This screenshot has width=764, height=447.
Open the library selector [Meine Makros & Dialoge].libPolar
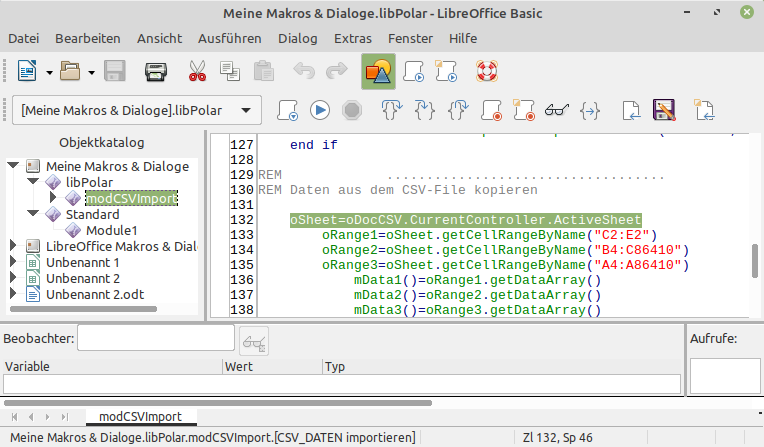(x=136, y=110)
